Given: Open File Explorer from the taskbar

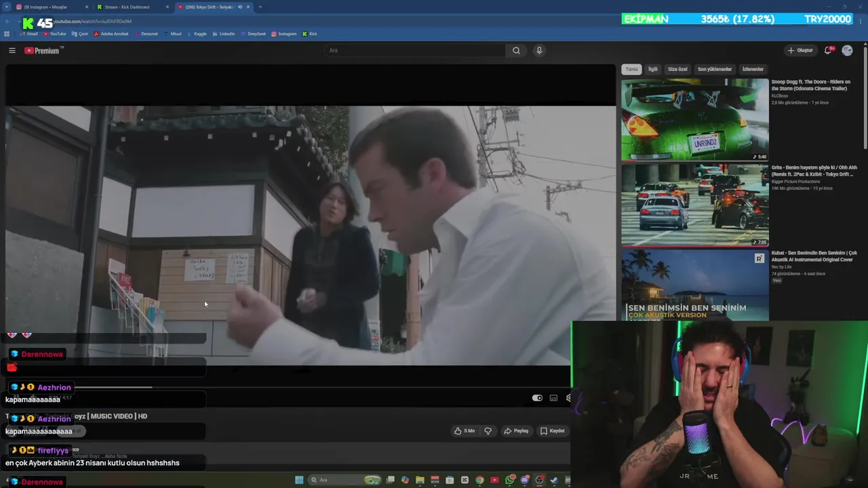Looking at the screenshot, I should tap(420, 480).
